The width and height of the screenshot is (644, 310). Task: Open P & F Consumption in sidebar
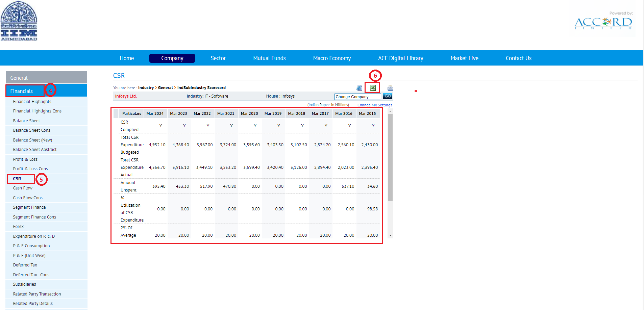pyautogui.click(x=31, y=246)
